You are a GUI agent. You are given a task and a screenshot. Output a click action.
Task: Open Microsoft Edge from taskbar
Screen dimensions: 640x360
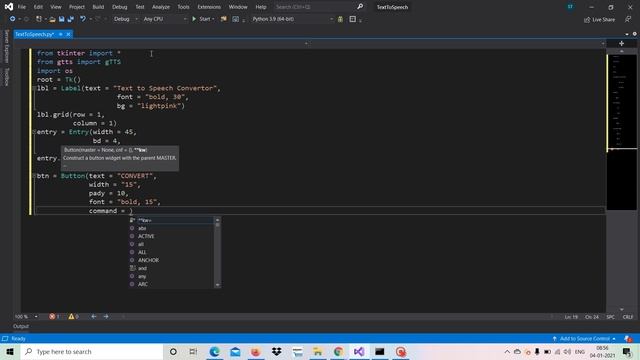click(214, 351)
